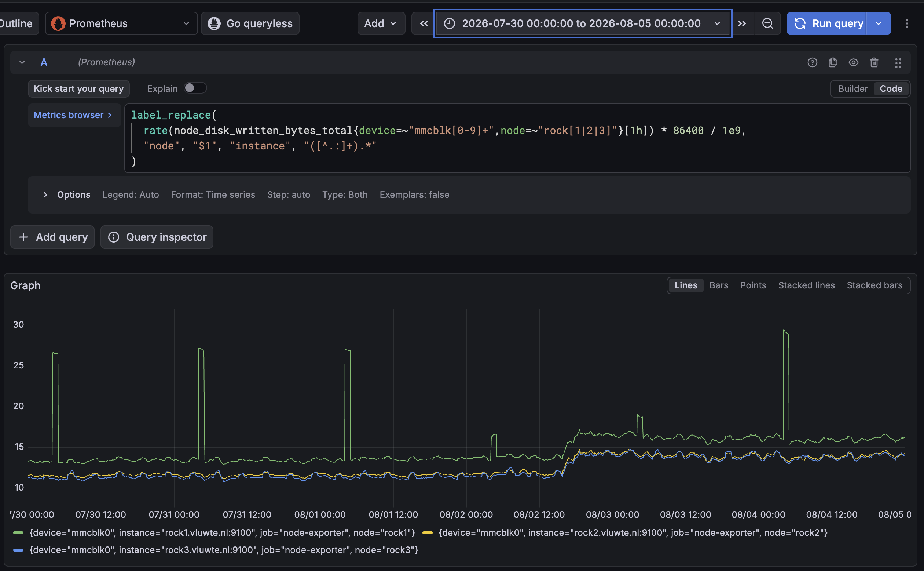924x571 pixels.
Task: Click the plus icon on Add query
Action: pos(23,237)
